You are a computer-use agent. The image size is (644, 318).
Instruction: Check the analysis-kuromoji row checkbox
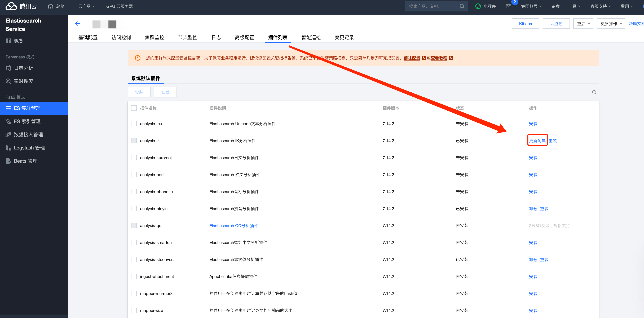134,158
